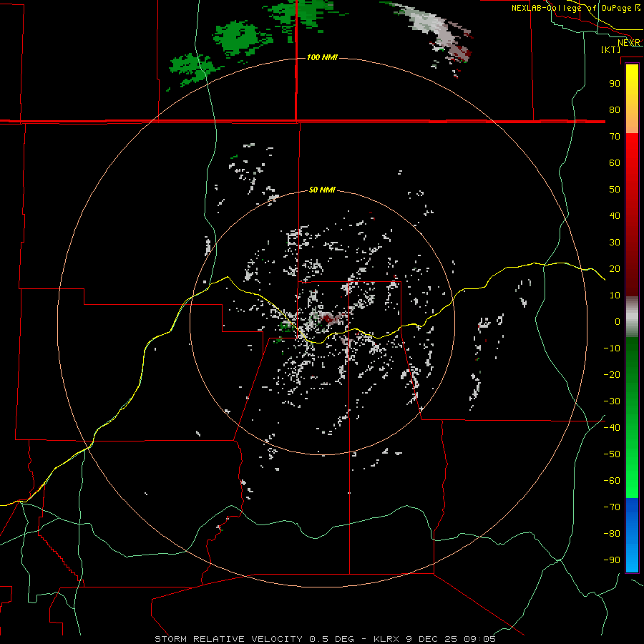Select the 70 tick on velocity scale
644x644 pixels.
click(x=615, y=137)
